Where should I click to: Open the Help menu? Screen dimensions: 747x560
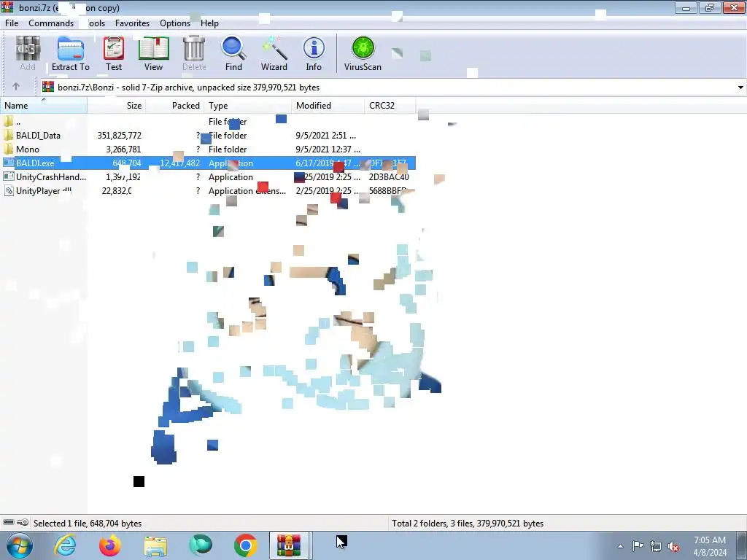(209, 23)
